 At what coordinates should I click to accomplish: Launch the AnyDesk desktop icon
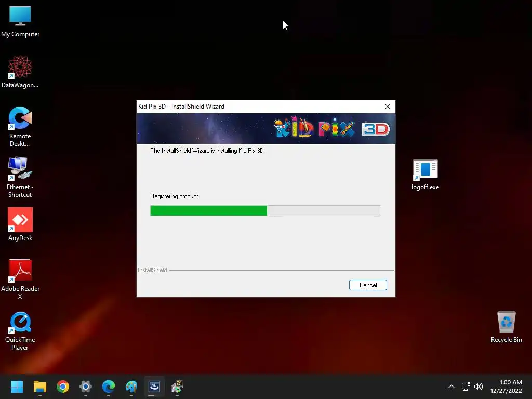pos(20,224)
